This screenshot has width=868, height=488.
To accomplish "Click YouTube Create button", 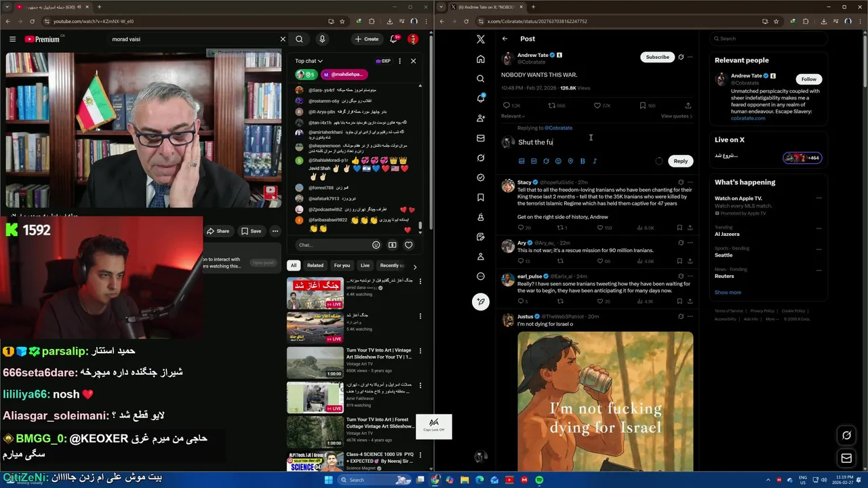I will [x=367, y=39].
